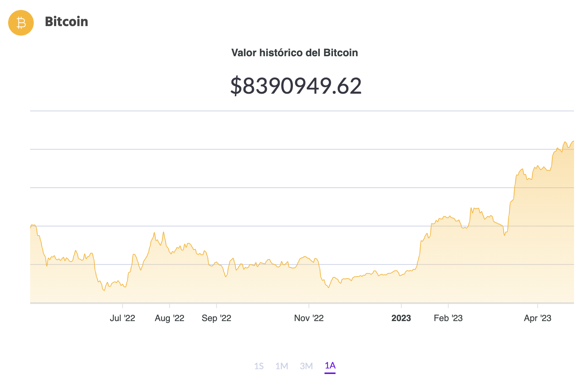The image size is (588, 385).
Task: Click the Nov '22 axis label
Action: pyautogui.click(x=309, y=318)
